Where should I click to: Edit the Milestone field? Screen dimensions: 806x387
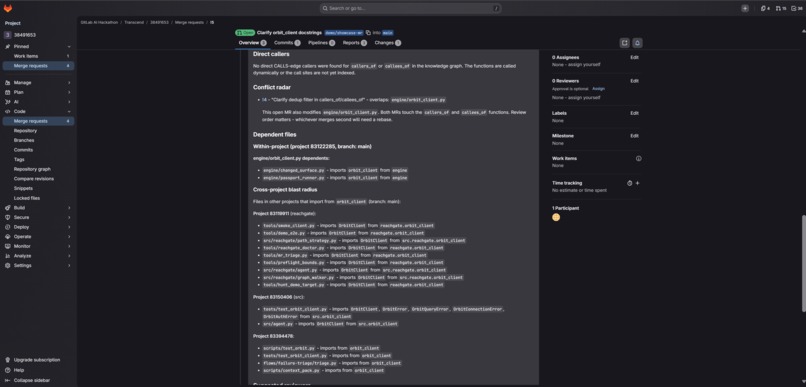[634, 136]
